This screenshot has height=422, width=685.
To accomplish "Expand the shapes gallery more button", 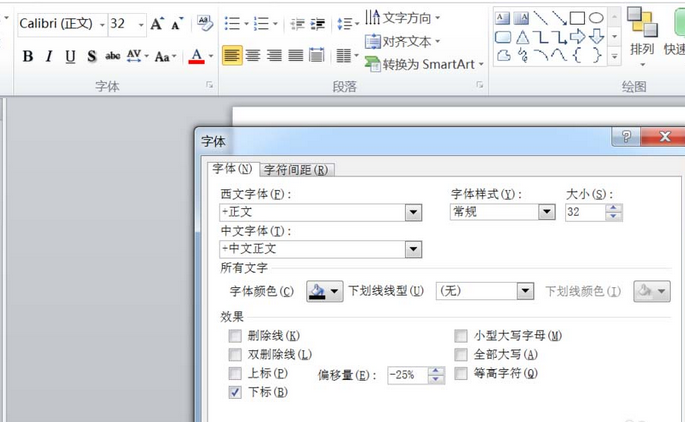I will [x=614, y=56].
